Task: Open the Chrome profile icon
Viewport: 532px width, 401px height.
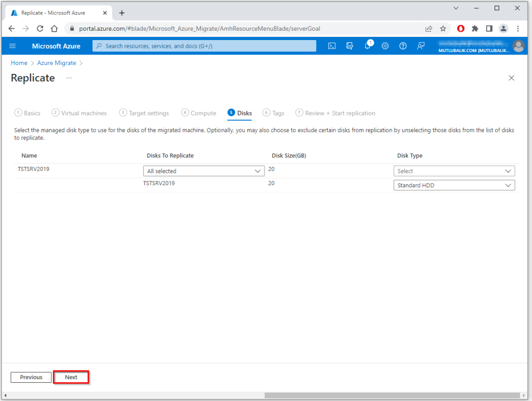Action: coord(503,29)
